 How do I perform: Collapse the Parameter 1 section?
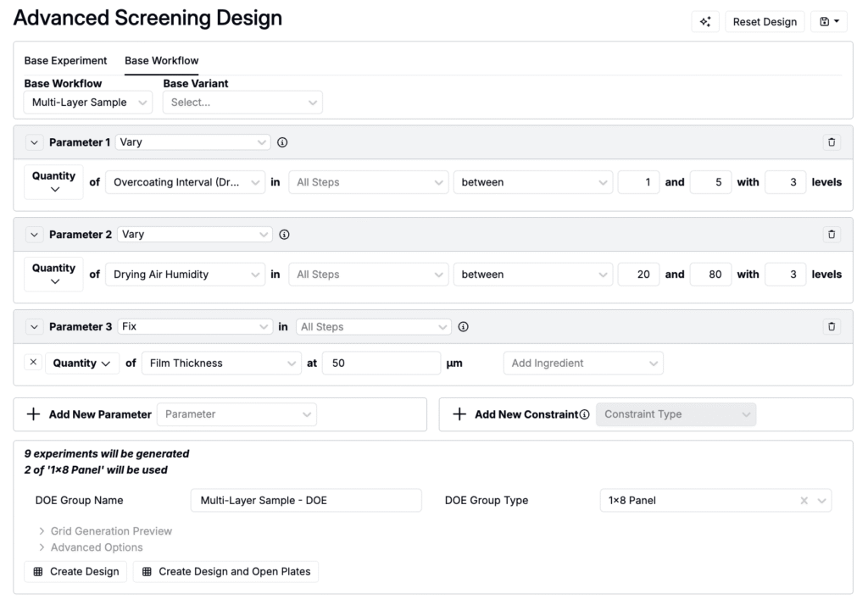[x=35, y=142]
